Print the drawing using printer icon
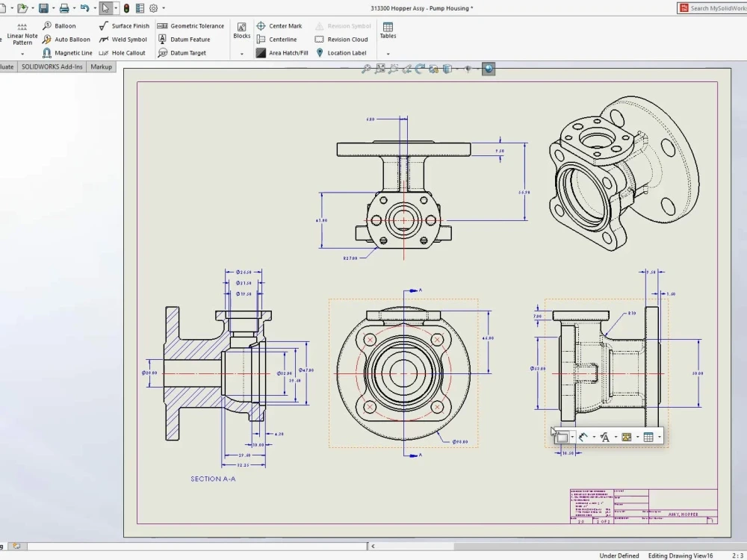Image resolution: width=747 pixels, height=560 pixels. tap(64, 8)
